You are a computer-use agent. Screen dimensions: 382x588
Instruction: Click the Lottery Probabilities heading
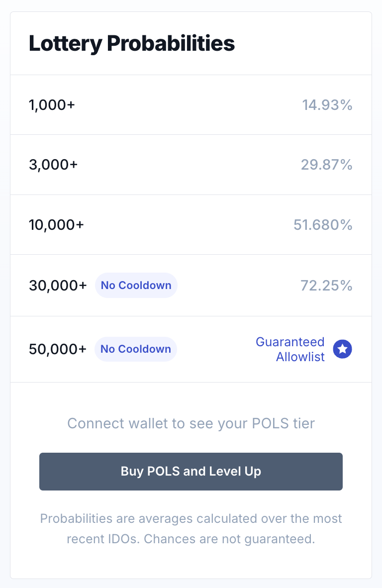click(x=132, y=44)
